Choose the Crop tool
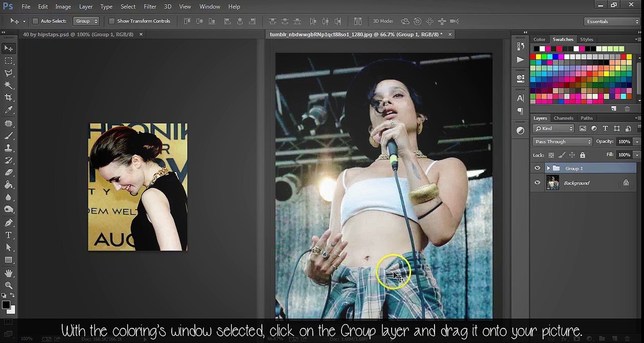 9,98
